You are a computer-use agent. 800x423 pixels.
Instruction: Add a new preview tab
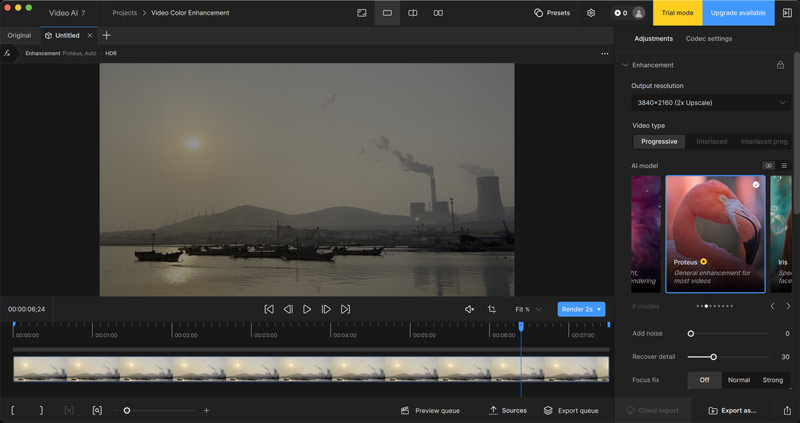click(x=106, y=35)
